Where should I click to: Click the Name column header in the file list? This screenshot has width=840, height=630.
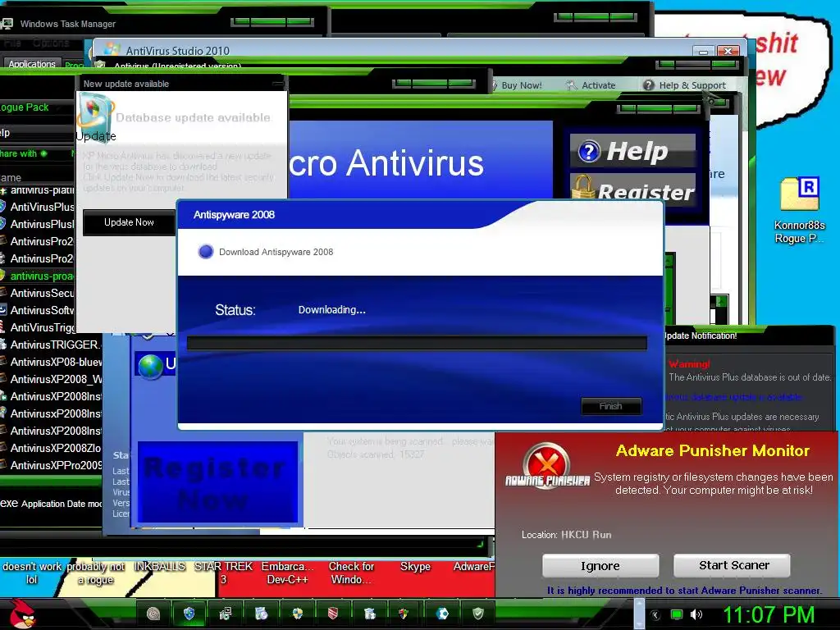[x=36, y=177]
